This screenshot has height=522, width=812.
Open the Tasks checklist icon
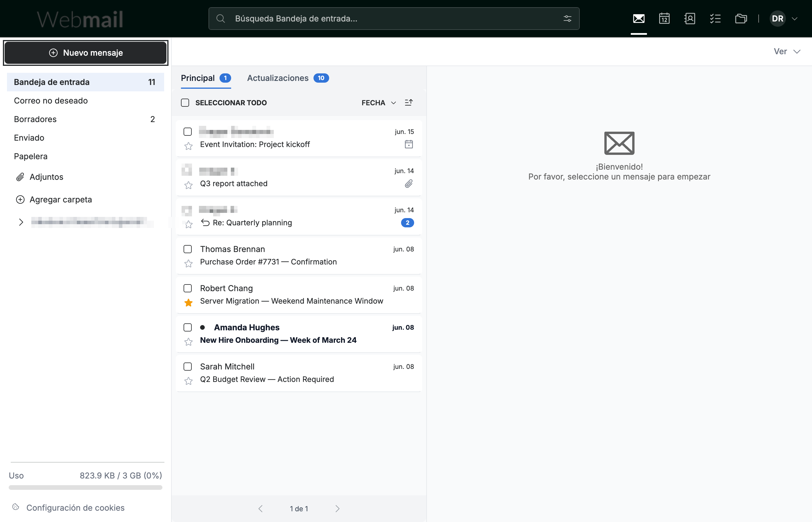715,18
